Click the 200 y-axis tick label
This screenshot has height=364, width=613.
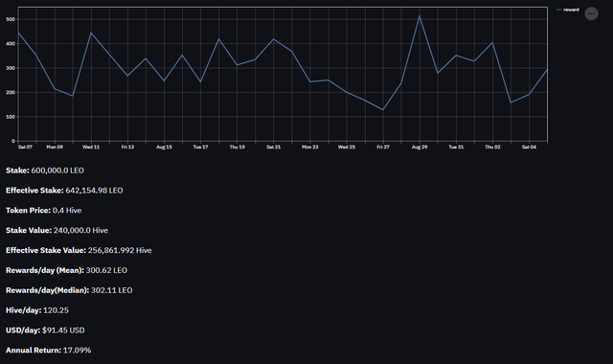[11, 92]
